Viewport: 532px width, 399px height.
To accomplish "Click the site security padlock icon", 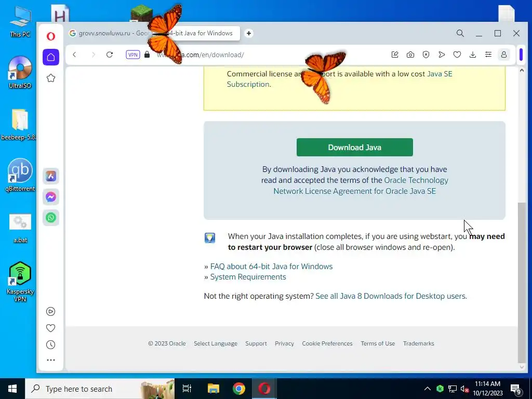I will point(147,55).
